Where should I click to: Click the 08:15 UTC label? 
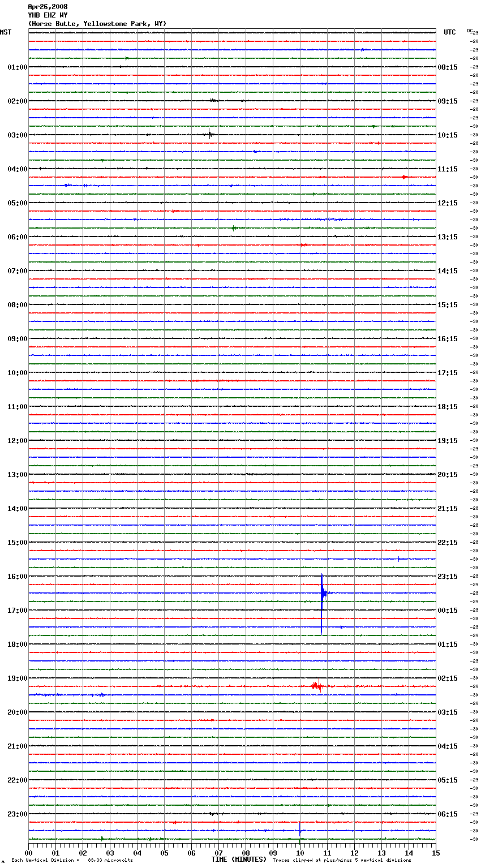tap(448, 67)
